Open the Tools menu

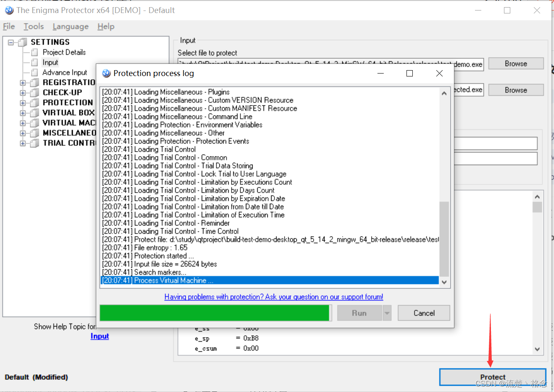coord(34,26)
